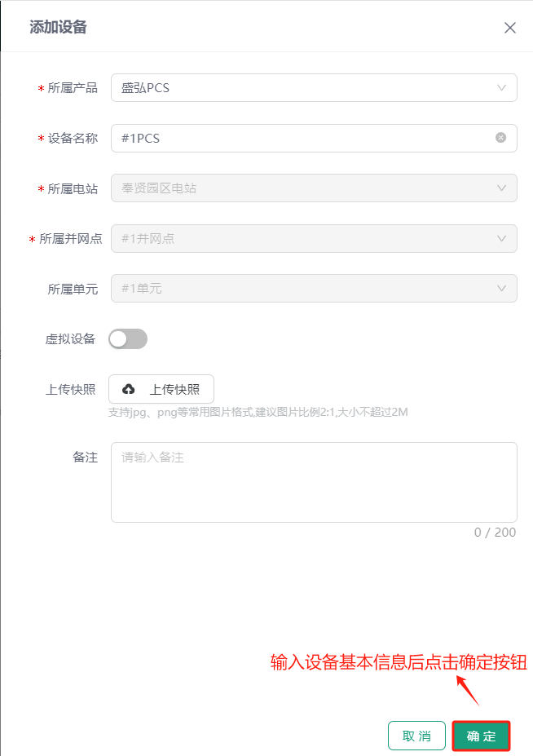The width and height of the screenshot is (533, 756).
Task: Click the 所属并网点 chevron arrow
Action: [x=501, y=238]
